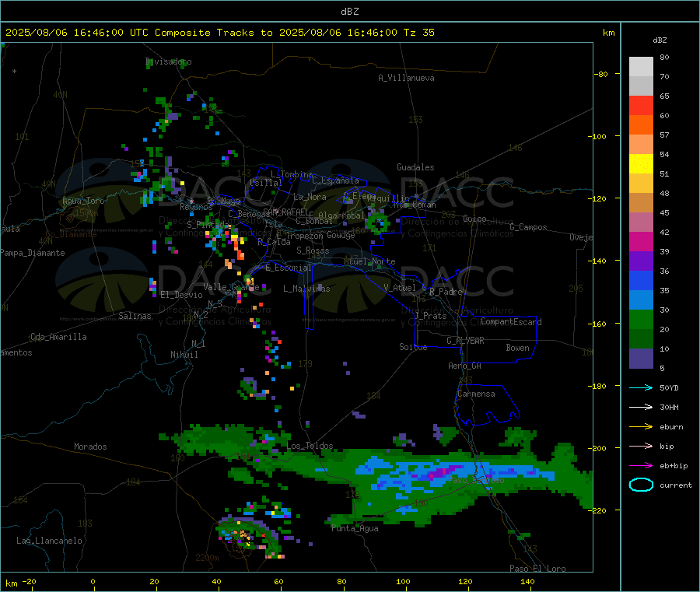Click the 'Punta_Agua' map label
Viewport: 700px width, 592px height.
[x=355, y=528]
